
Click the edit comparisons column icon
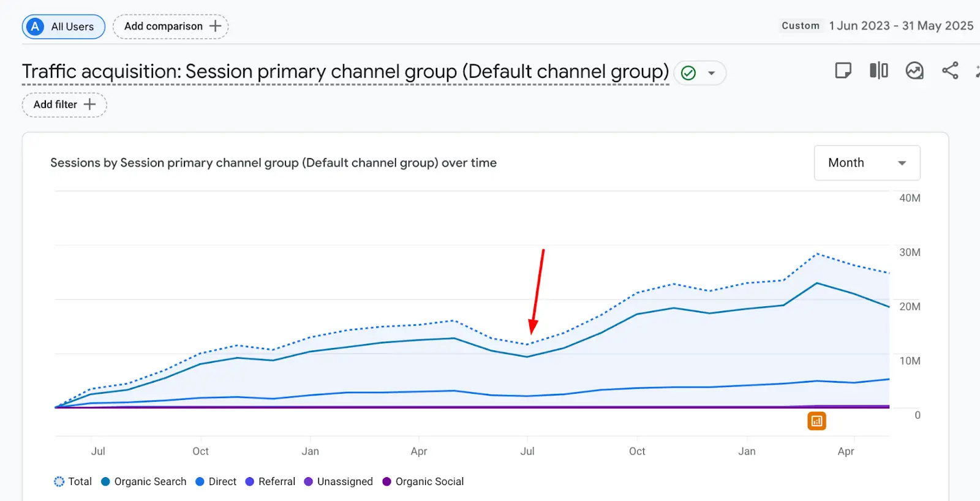pyautogui.click(x=878, y=71)
